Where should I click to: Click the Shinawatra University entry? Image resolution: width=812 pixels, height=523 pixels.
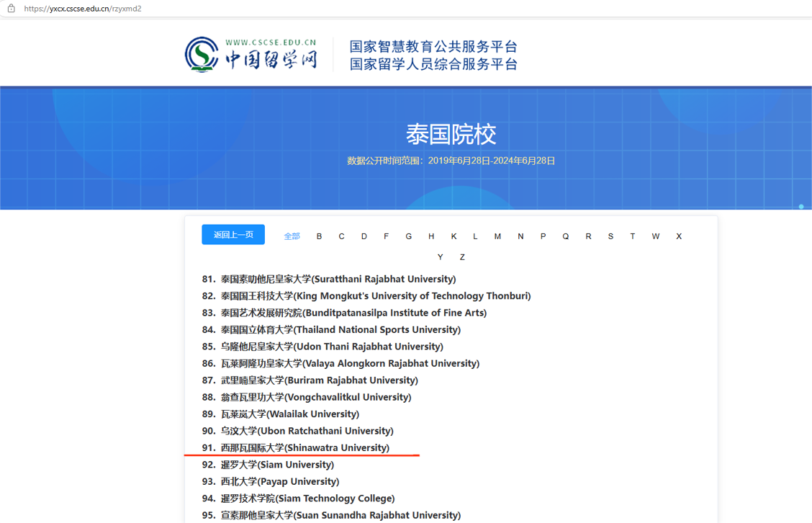click(296, 448)
